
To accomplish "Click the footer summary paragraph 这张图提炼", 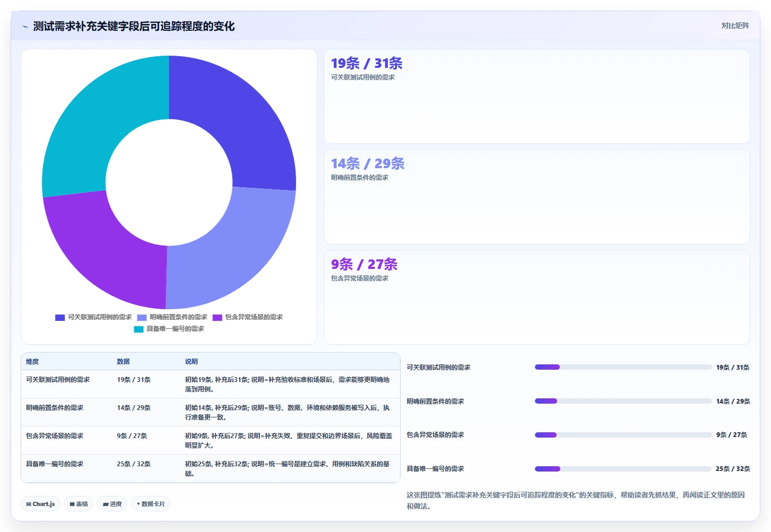I will 576,501.
